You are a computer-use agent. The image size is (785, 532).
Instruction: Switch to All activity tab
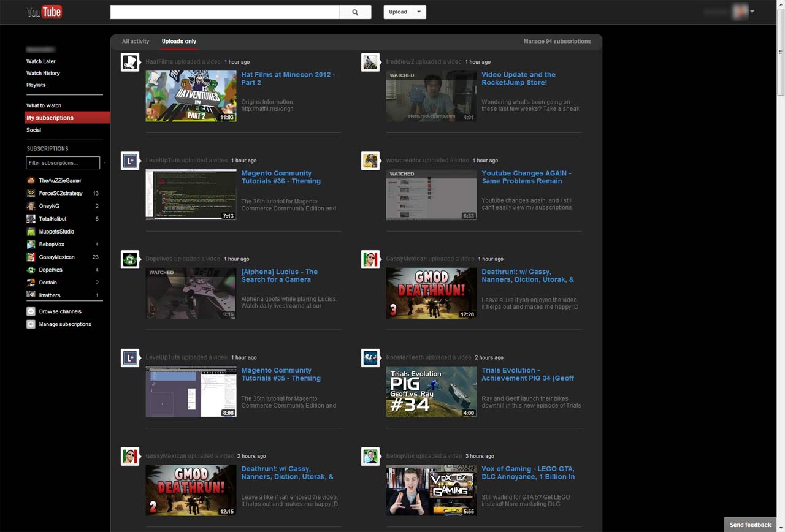pos(136,42)
